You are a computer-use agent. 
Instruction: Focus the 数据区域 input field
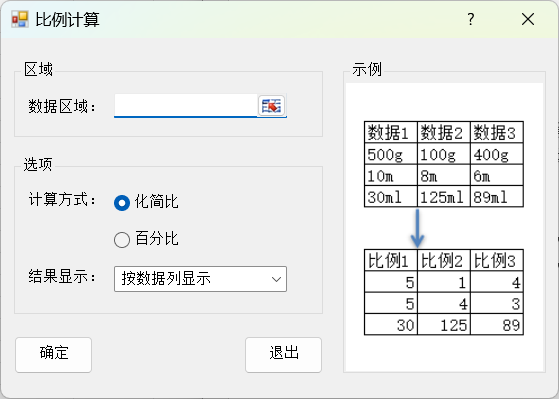click(186, 106)
